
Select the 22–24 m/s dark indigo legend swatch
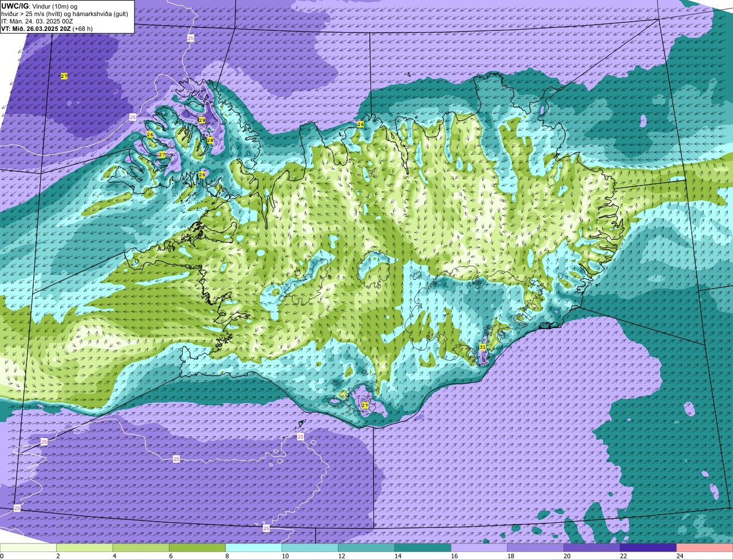(648, 547)
